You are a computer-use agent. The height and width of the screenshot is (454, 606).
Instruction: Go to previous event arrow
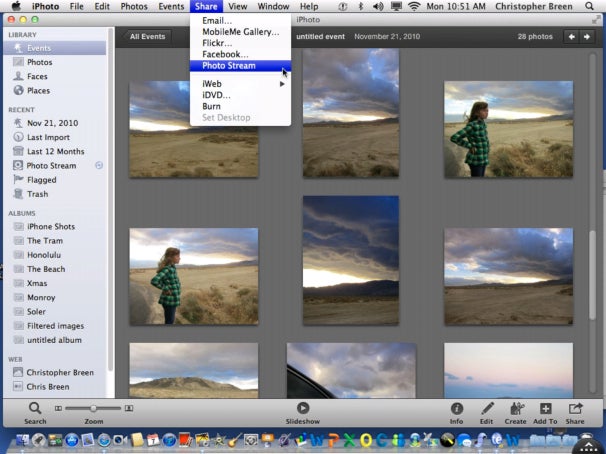(572, 37)
